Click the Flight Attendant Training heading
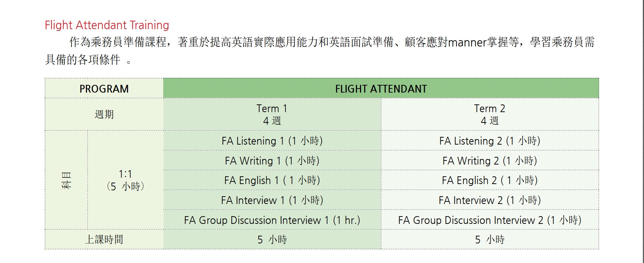The width and height of the screenshot is (644, 263). (107, 25)
